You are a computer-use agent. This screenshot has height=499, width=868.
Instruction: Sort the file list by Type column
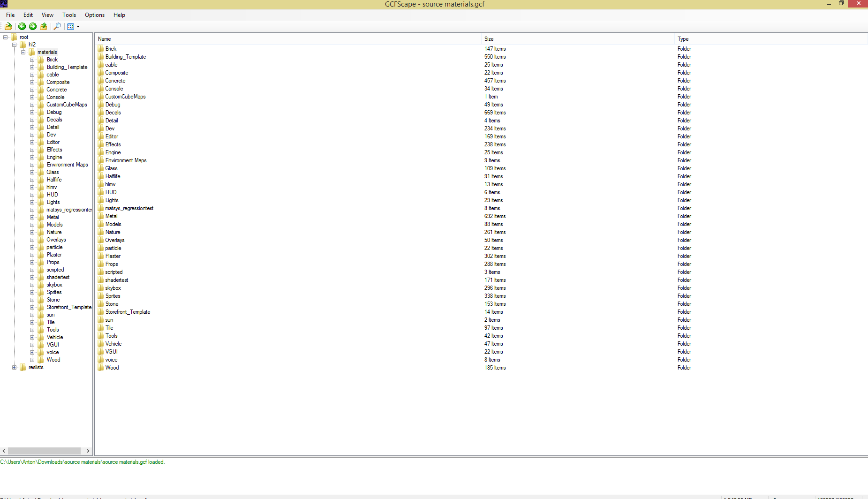[x=771, y=39]
